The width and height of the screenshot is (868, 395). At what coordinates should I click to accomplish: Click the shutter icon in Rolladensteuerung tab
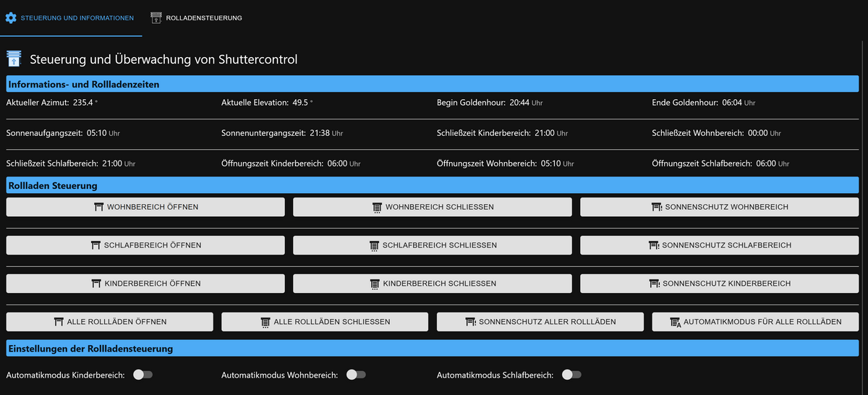[x=156, y=17]
